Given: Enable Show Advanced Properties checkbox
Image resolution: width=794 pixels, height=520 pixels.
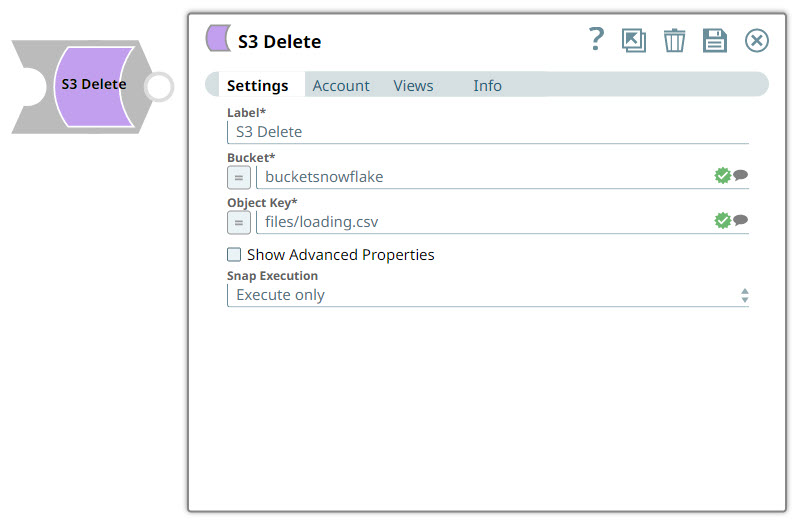Looking at the screenshot, I should pos(234,255).
